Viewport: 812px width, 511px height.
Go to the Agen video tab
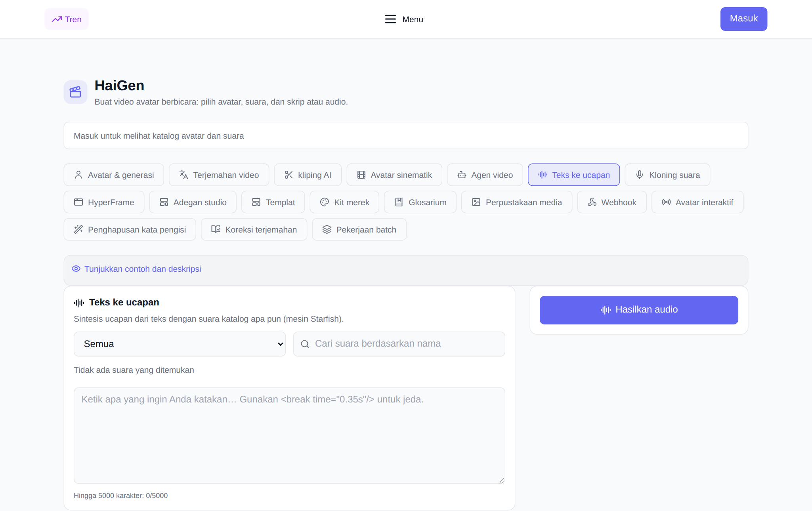point(485,175)
